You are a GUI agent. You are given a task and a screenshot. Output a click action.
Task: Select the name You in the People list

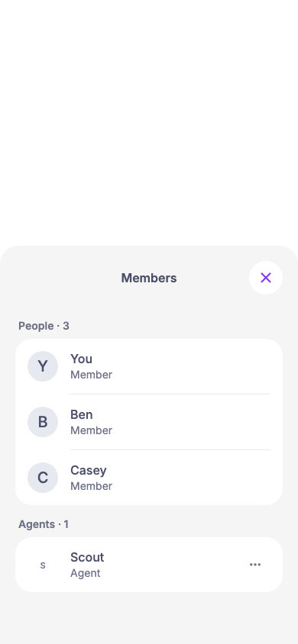click(x=82, y=359)
